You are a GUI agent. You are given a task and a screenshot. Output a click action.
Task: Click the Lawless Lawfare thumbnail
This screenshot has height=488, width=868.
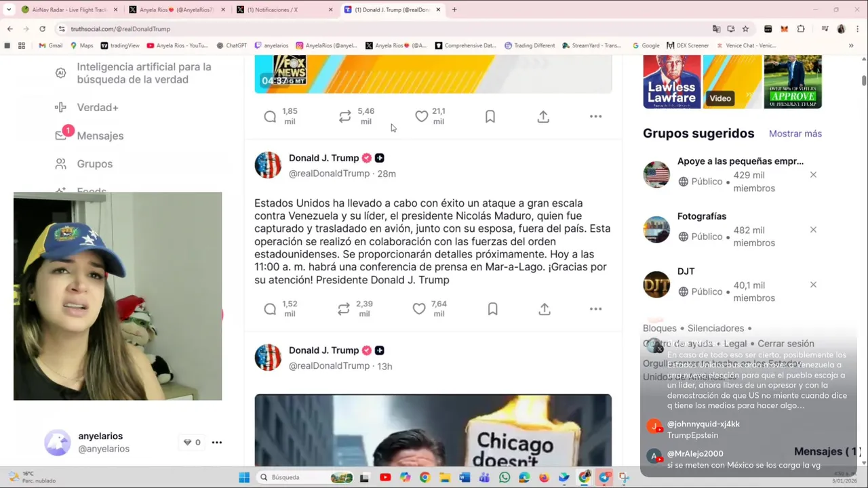[671, 82]
